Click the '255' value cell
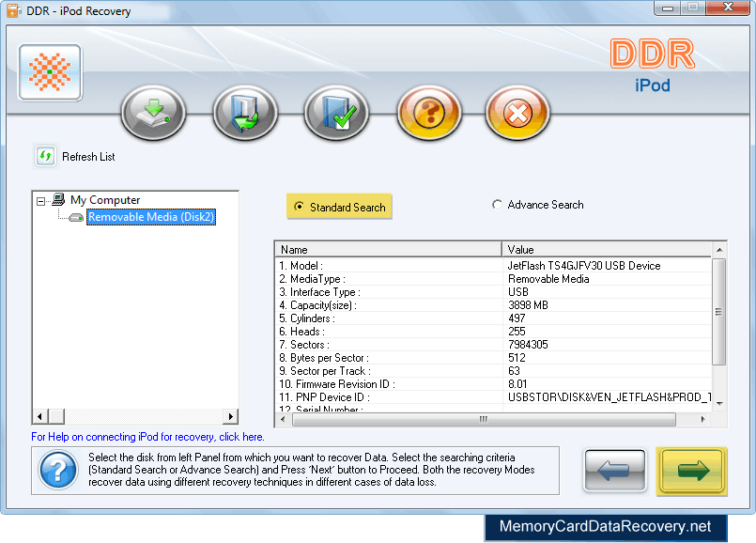The height and width of the screenshot is (543, 756). tap(517, 332)
